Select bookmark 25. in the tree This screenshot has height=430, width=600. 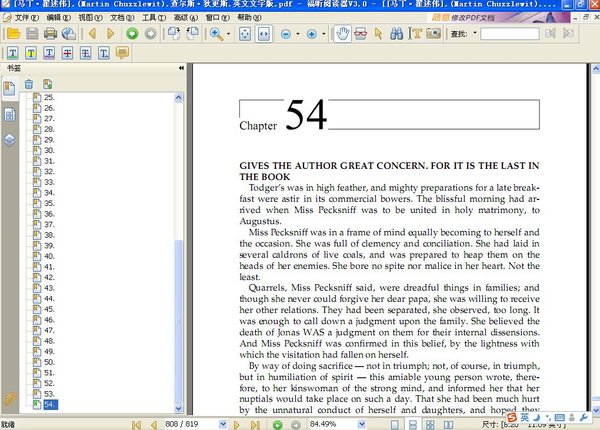coord(49,97)
